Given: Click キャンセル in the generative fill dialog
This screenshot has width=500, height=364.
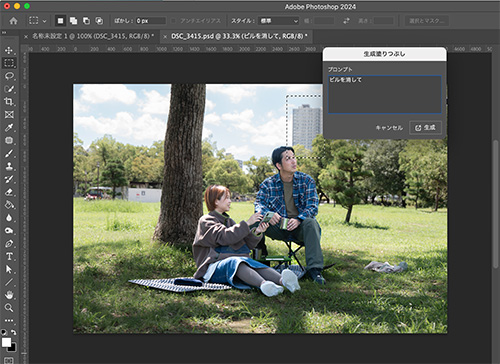Looking at the screenshot, I should click(x=389, y=128).
